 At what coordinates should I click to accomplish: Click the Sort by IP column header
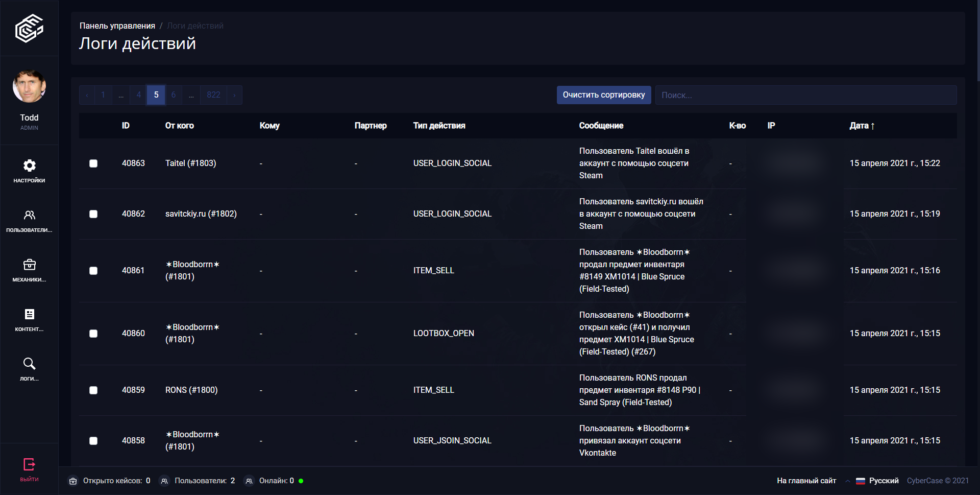771,126
